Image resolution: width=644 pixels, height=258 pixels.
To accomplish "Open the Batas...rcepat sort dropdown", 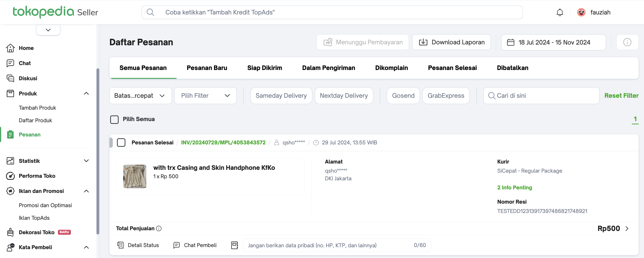I will 140,96.
